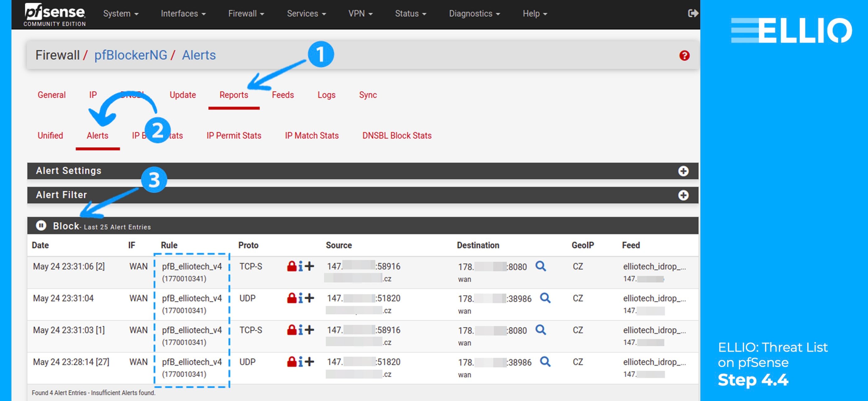This screenshot has width=868, height=401.
Task: Open the Feeds tab
Action: [283, 95]
